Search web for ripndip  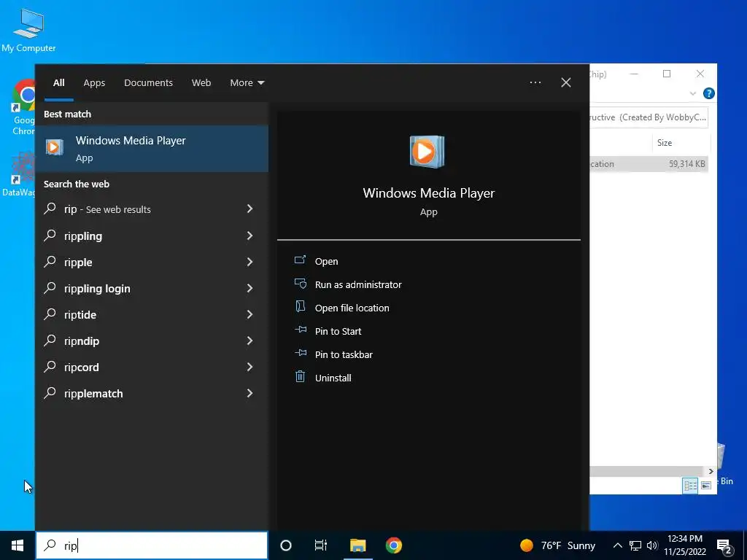152,341
